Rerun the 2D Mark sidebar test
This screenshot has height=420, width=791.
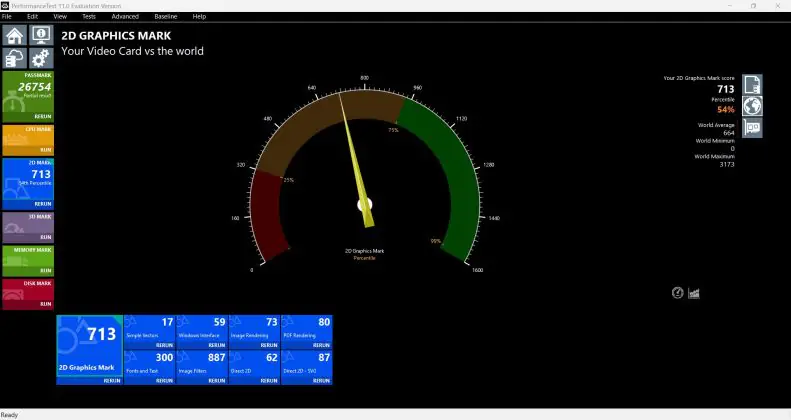(43, 204)
